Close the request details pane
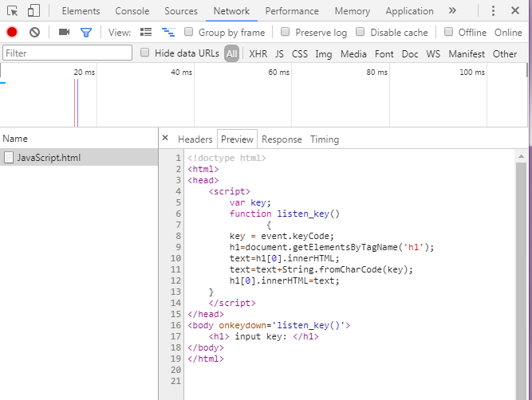This screenshot has height=400, width=532. [x=165, y=138]
